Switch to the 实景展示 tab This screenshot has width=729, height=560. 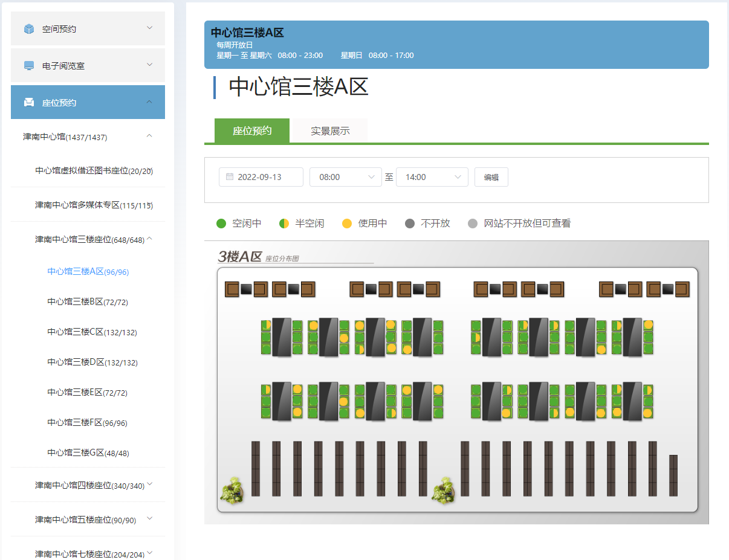click(x=330, y=131)
